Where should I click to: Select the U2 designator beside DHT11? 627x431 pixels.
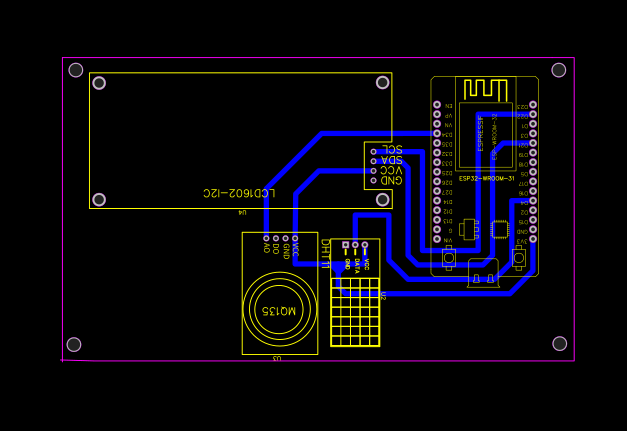(383, 296)
